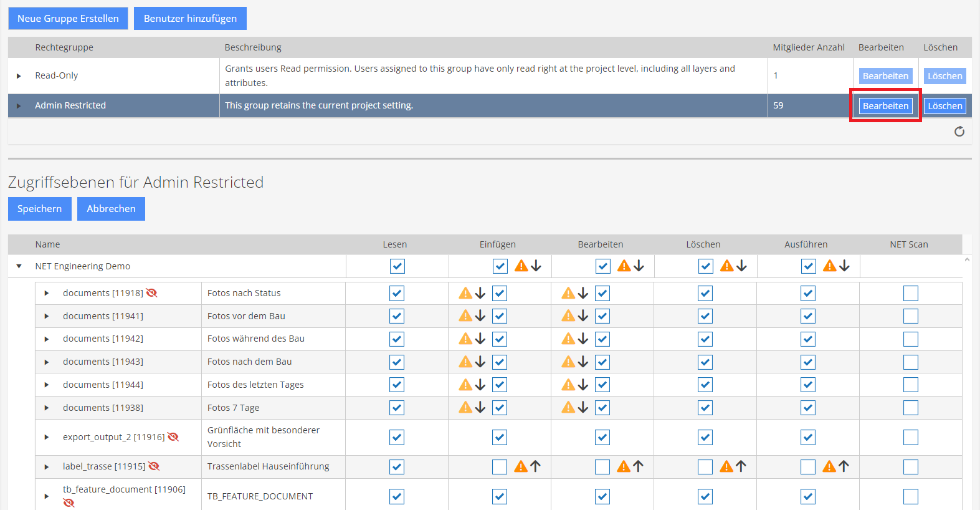Expand documents [11941] row

click(x=47, y=316)
